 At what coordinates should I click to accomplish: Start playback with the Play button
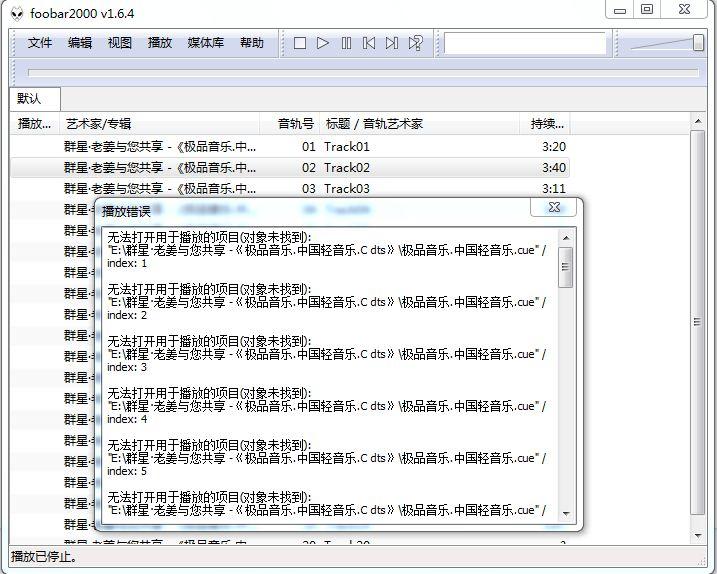tap(323, 43)
